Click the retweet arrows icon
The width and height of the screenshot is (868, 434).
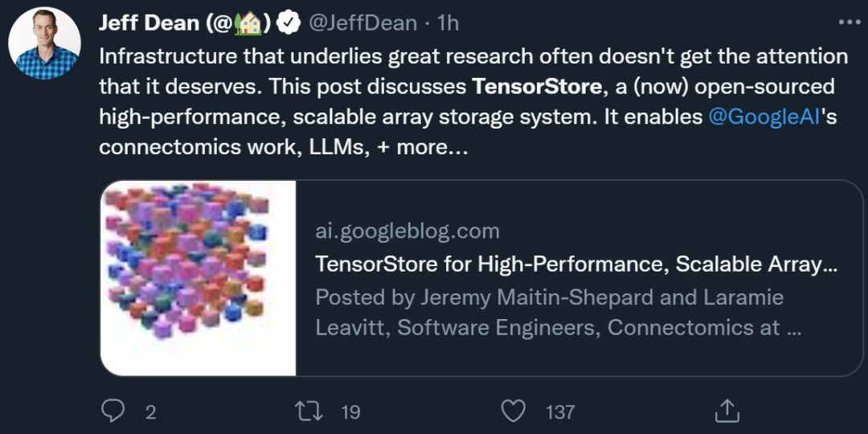(307, 412)
